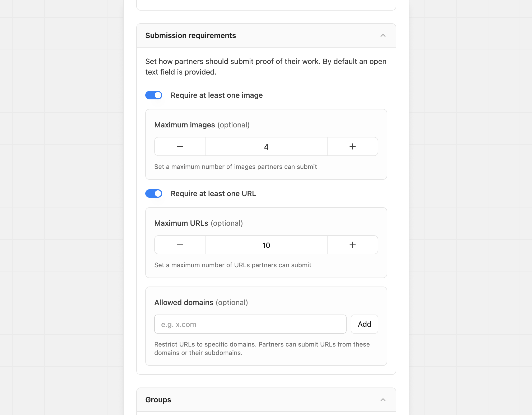Decrease the Maximum images count with the minus icon
This screenshot has width=532, height=415.
(x=180, y=146)
